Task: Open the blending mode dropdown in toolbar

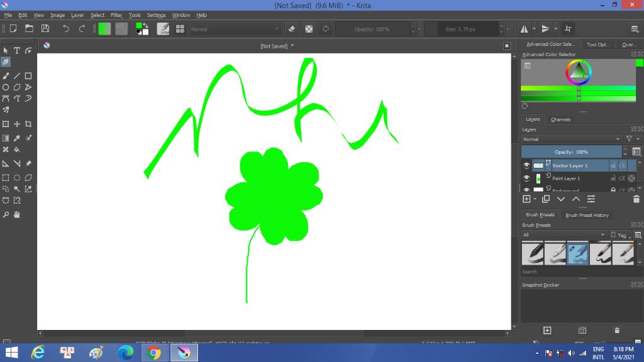Action: (235, 29)
